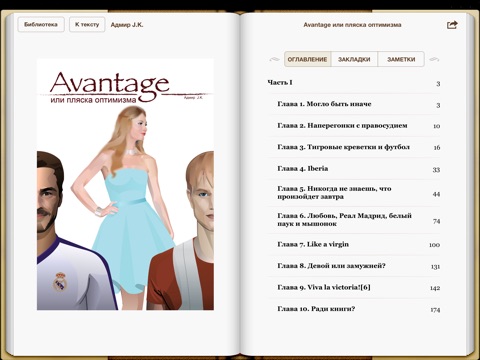Go to Глава 1. Могло быть иначе
This screenshot has height=360, width=480.
point(354,104)
